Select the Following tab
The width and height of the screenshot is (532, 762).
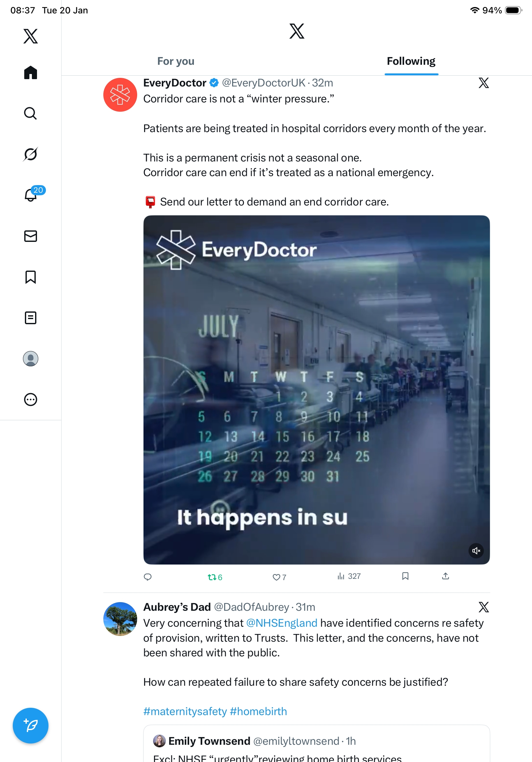click(x=411, y=61)
